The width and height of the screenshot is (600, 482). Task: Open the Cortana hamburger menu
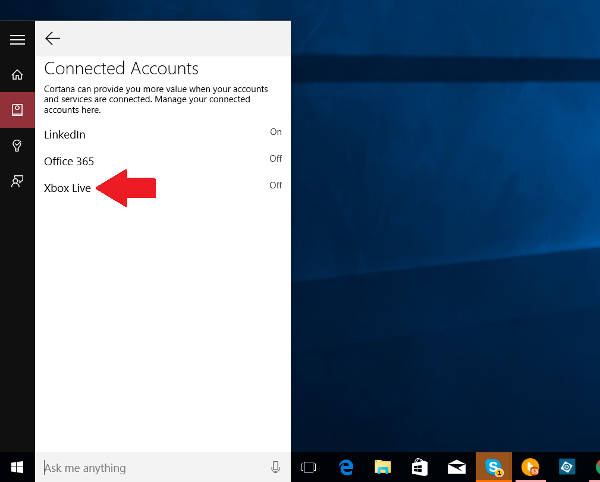pos(17,39)
